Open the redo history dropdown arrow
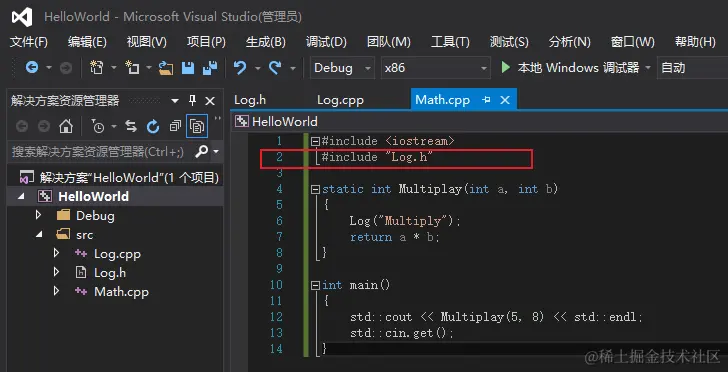Viewport: 728px width, 372px height. click(292, 68)
